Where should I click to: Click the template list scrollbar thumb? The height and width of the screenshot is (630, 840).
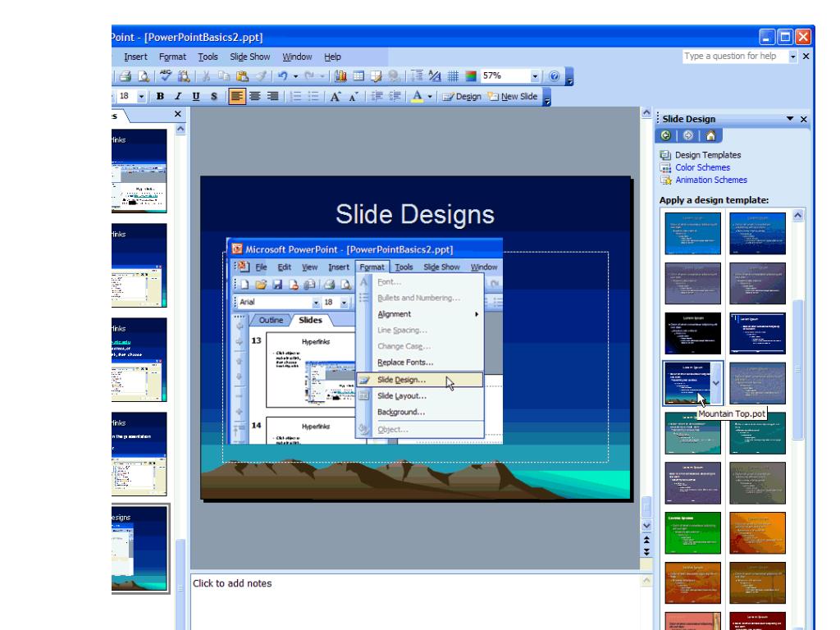(x=797, y=369)
